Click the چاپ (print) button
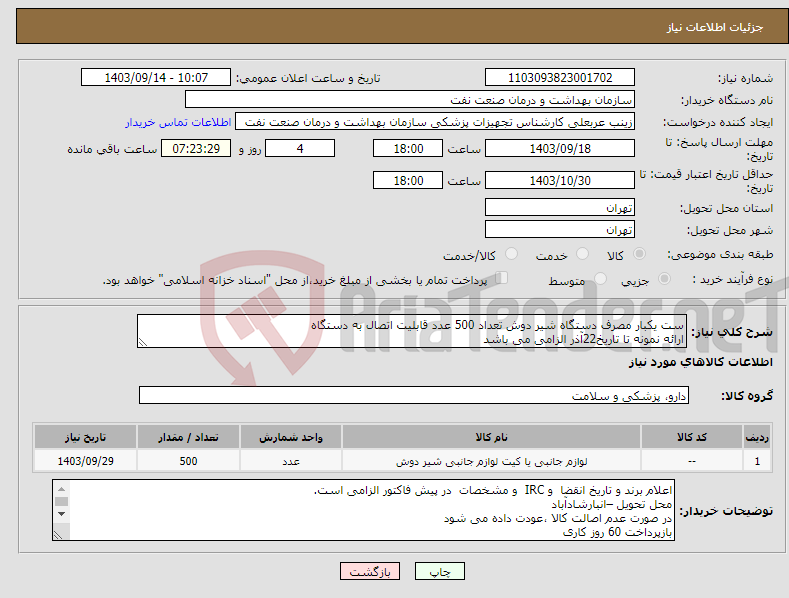789x598 pixels. (x=439, y=571)
